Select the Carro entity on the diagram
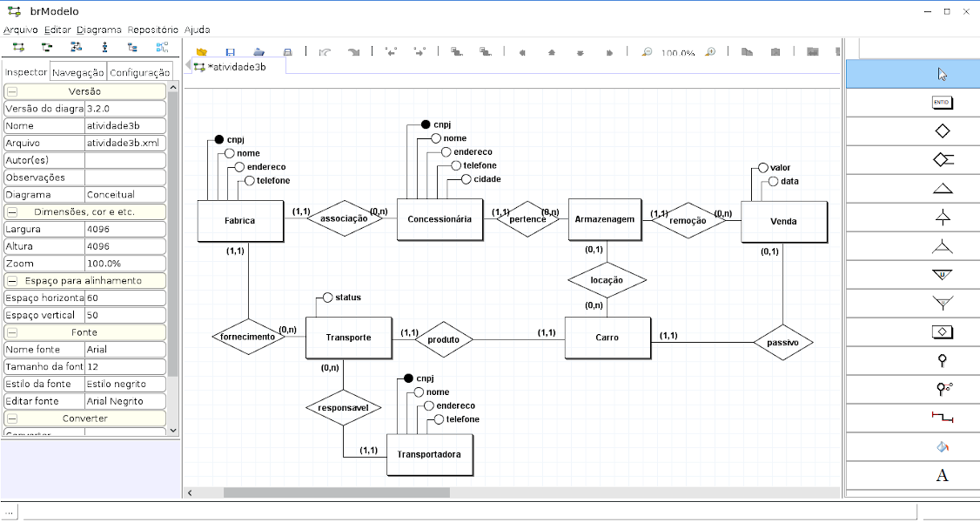 (607, 338)
